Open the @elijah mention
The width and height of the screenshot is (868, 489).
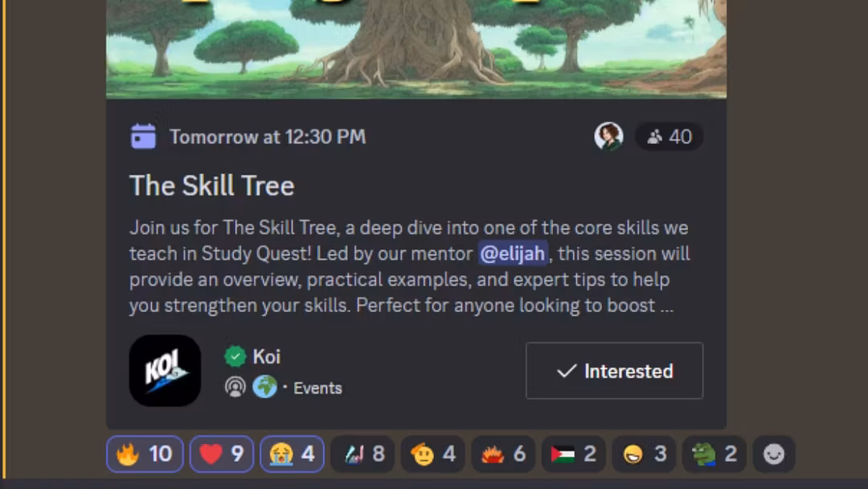513,253
